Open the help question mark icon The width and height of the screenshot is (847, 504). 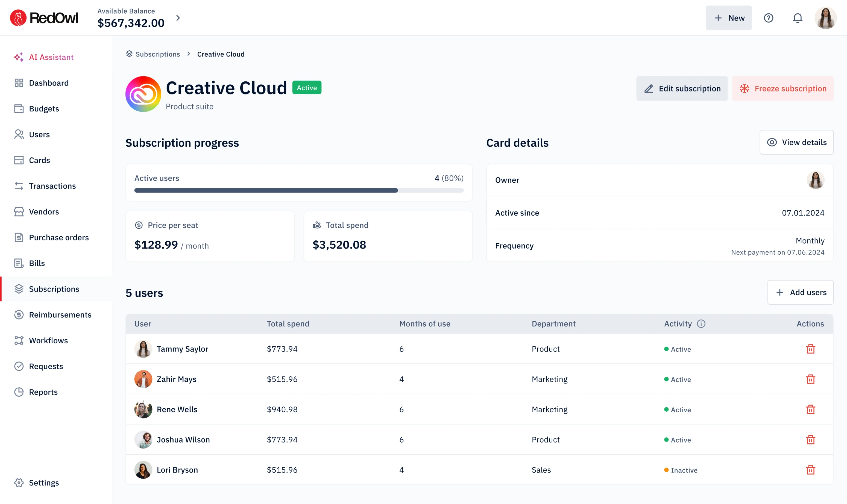click(x=769, y=18)
